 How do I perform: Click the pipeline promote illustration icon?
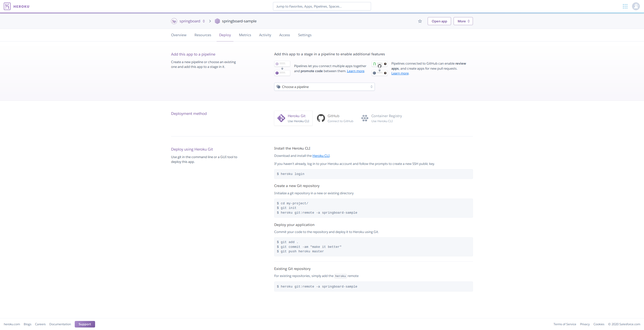coord(282,68)
